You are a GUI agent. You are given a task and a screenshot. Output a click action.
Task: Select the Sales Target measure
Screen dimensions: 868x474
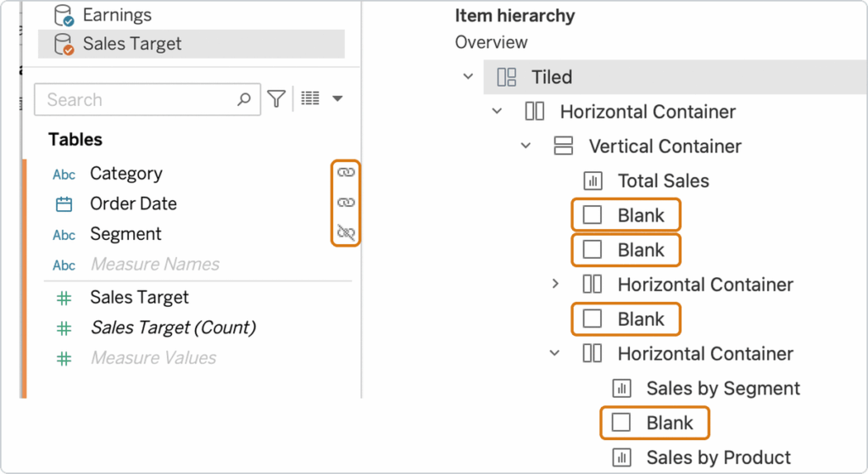click(x=140, y=298)
